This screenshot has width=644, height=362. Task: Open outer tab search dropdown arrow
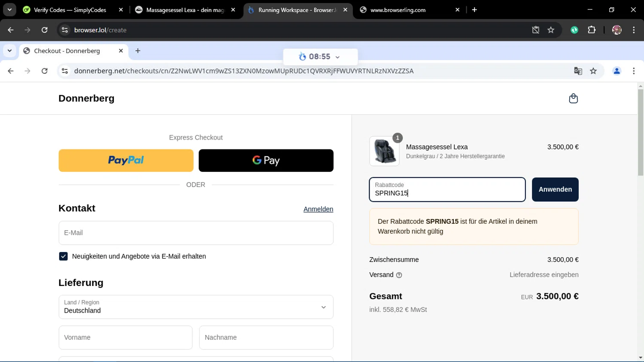coord(9,9)
